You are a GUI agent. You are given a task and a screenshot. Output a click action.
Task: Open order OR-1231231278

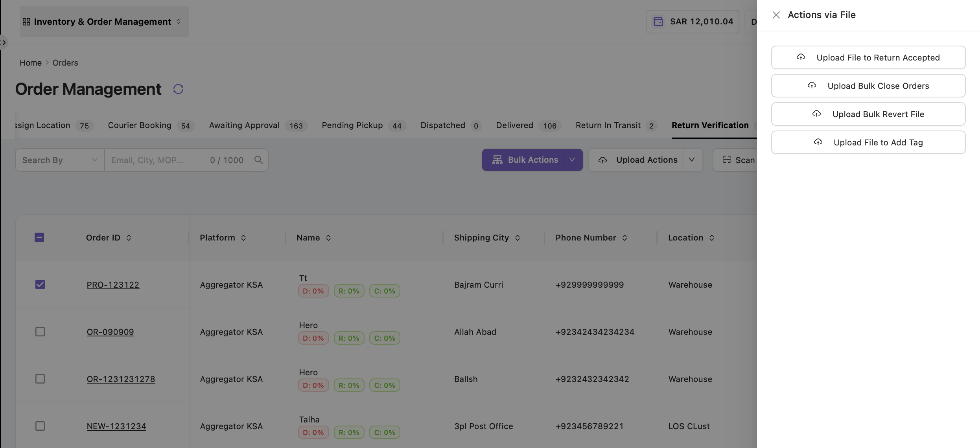click(121, 379)
